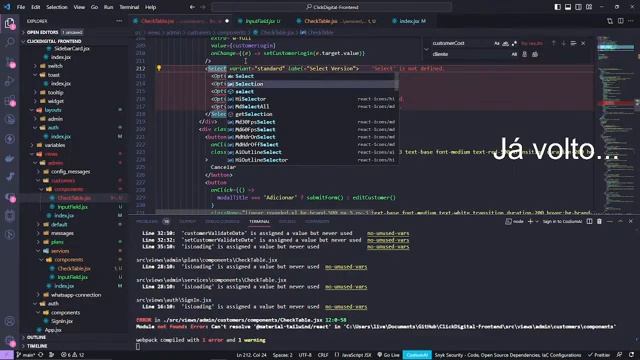Image resolution: width=640 pixels, height=360 pixels.
Task: Click the open changes icon in editor toolbar
Action: click(x=610, y=21)
